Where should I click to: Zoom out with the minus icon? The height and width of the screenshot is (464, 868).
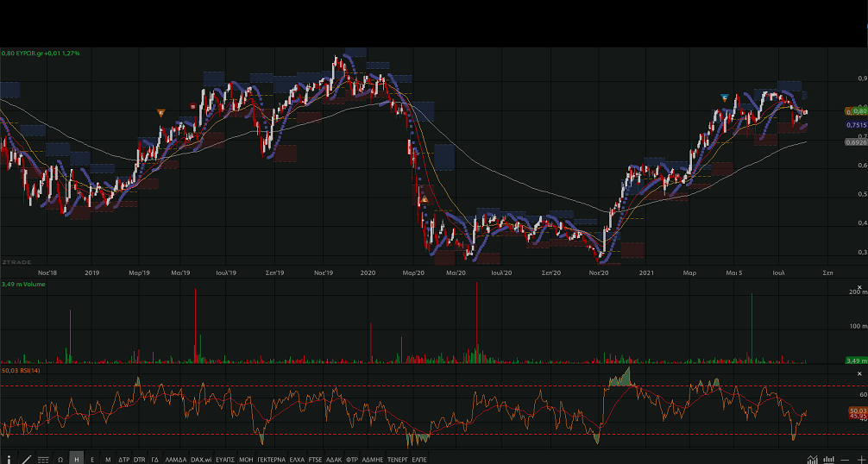pos(846,459)
